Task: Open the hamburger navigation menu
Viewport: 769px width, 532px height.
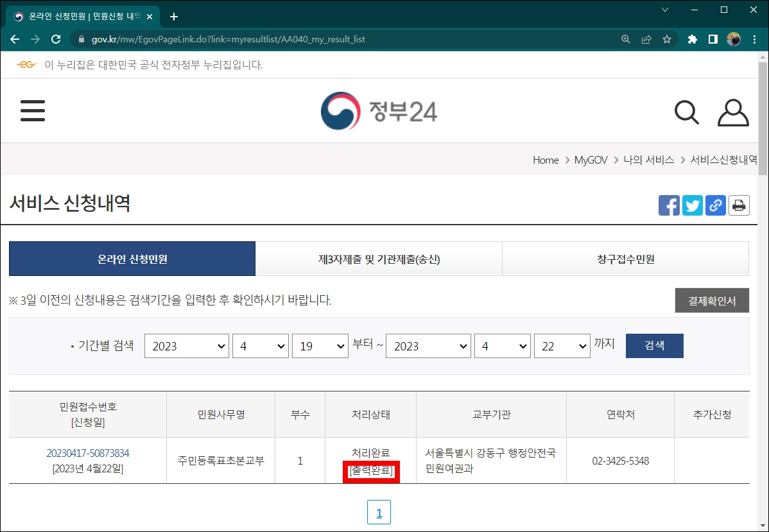Action: coord(33,110)
